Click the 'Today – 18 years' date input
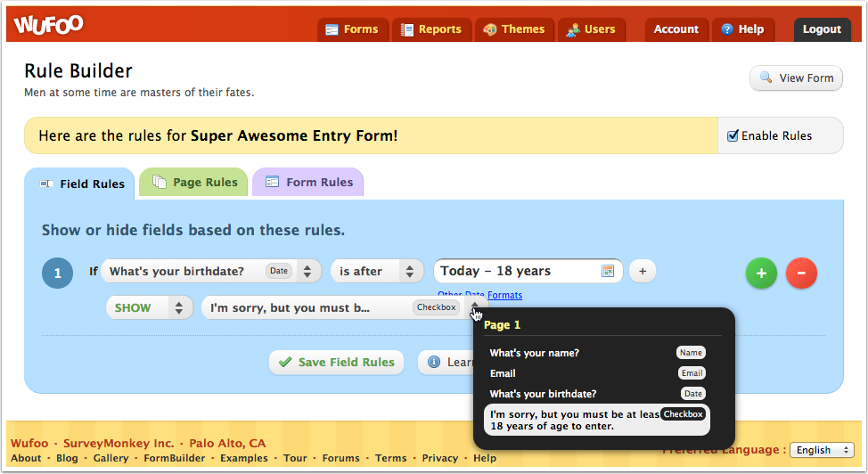This screenshot has width=868, height=474. pyautogui.click(x=528, y=271)
